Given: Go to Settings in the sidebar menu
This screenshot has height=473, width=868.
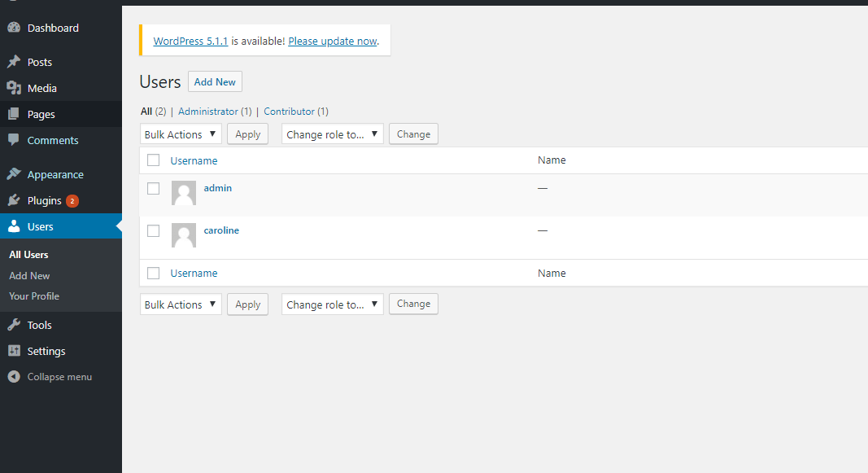Looking at the screenshot, I should point(46,351).
